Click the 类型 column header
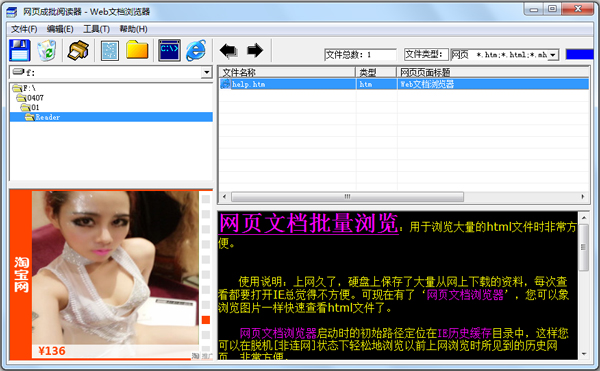Viewport: 600px width, 371px height. 376,72
